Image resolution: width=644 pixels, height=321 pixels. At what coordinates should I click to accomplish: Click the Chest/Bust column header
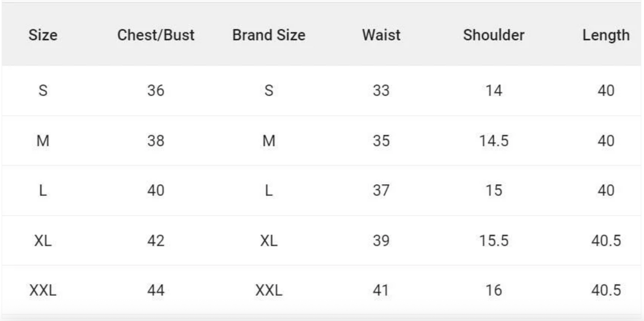(156, 35)
